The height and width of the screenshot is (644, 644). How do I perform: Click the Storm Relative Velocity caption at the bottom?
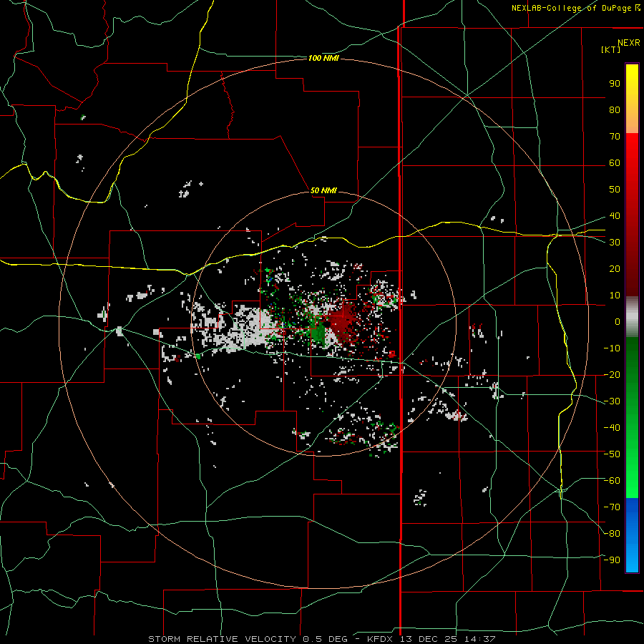point(321,639)
